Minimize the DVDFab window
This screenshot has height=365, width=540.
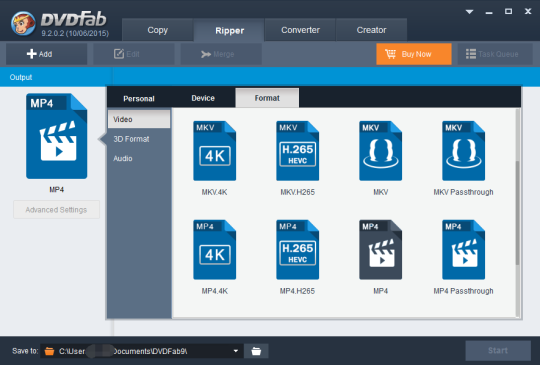489,12
